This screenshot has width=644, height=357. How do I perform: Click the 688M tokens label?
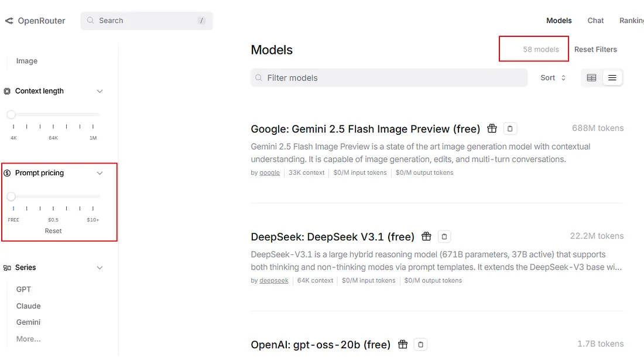click(x=598, y=128)
